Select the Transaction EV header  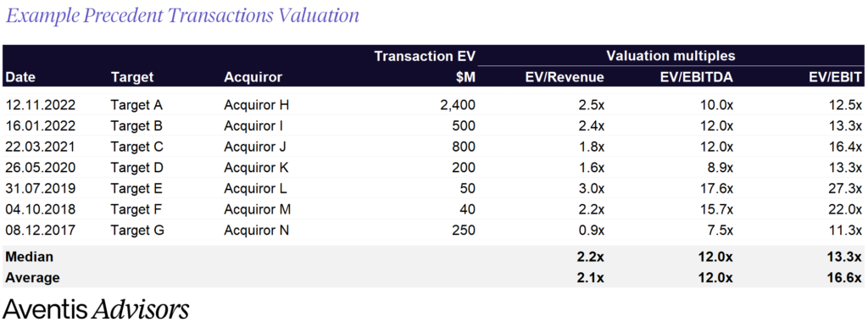tap(425, 57)
